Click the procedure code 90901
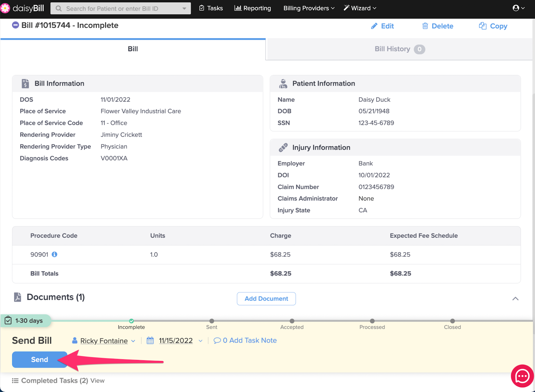This screenshot has width=535, height=392. (x=39, y=255)
